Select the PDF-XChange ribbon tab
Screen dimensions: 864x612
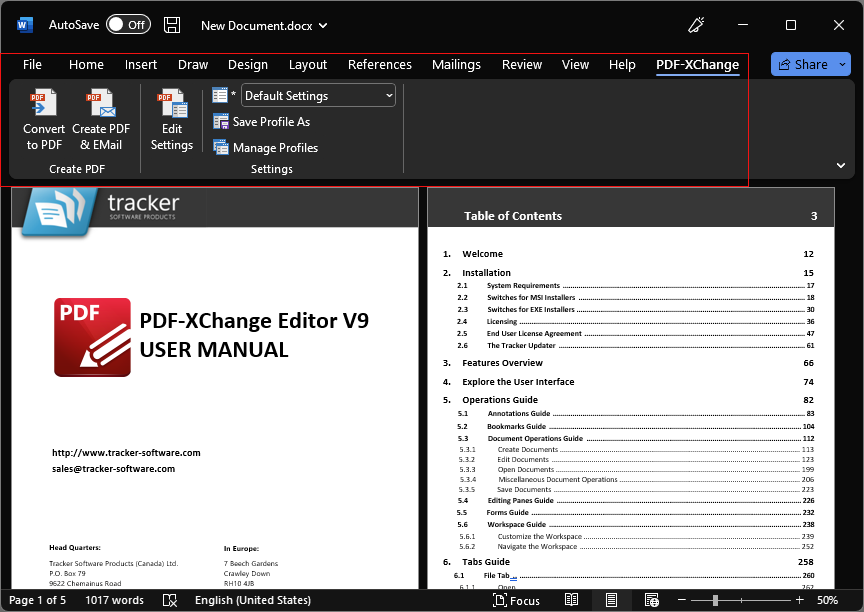[697, 64]
